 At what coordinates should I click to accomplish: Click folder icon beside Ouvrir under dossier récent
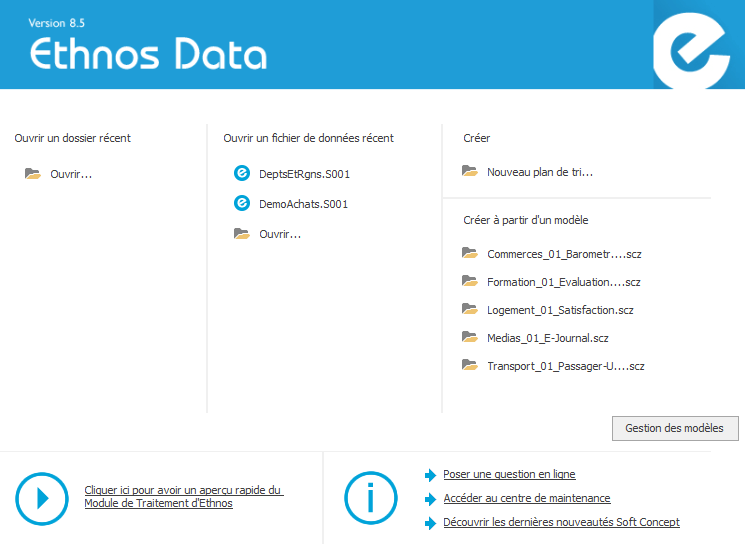tap(33, 173)
